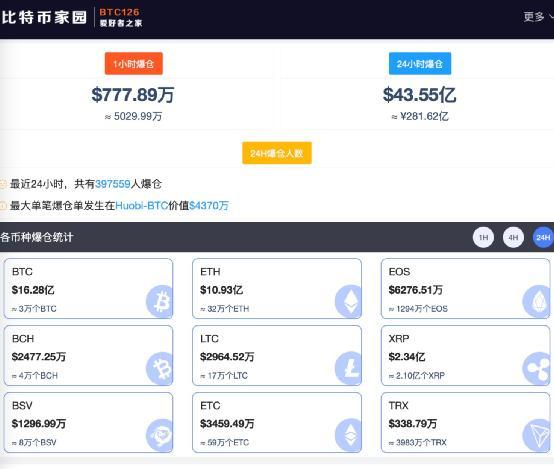Click the BSV coin icon
The height and width of the screenshot is (469, 554).
tap(160, 435)
